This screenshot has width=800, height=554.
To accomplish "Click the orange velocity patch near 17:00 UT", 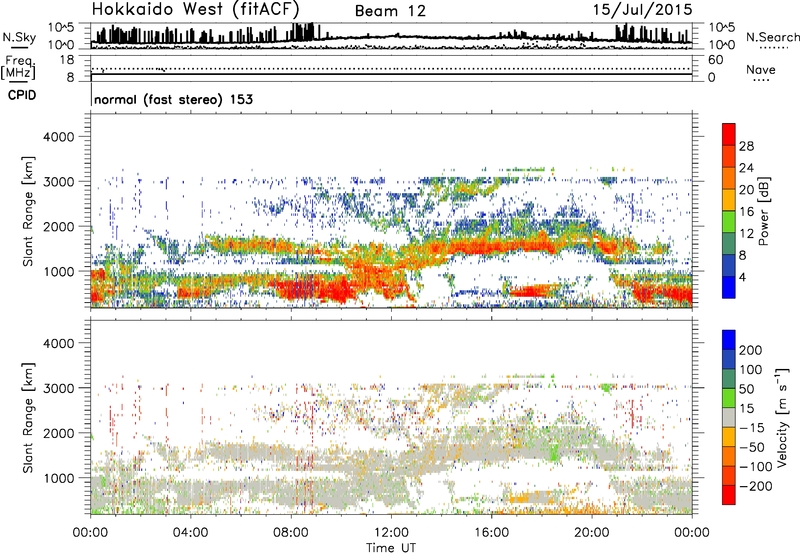I will 531,497.
